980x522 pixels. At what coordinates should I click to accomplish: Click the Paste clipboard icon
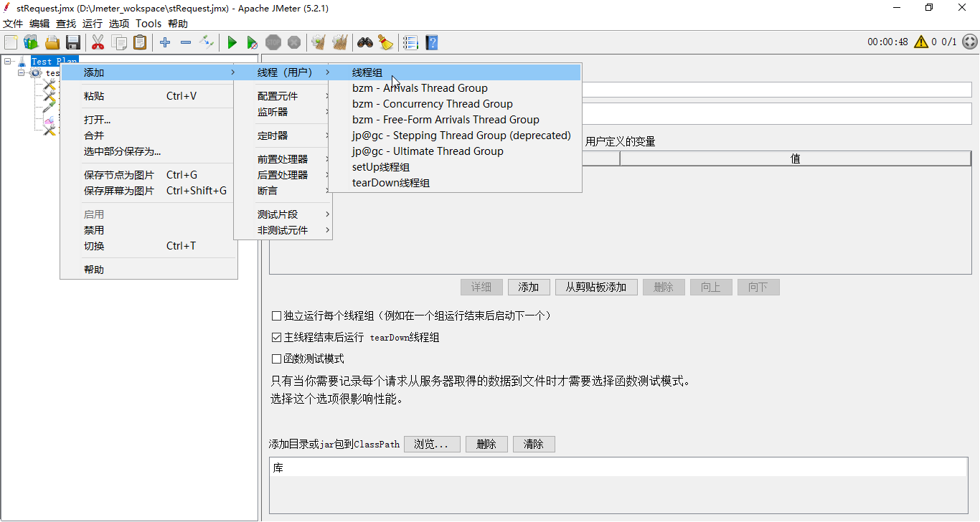140,42
